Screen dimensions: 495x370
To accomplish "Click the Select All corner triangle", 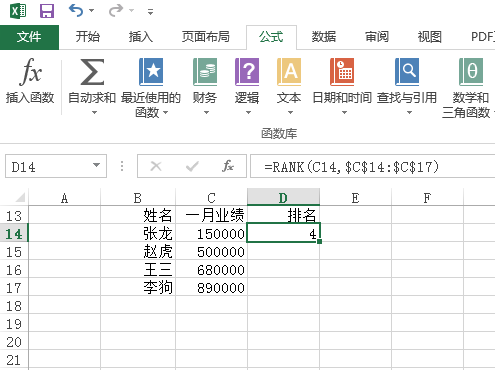I will 20,198.
